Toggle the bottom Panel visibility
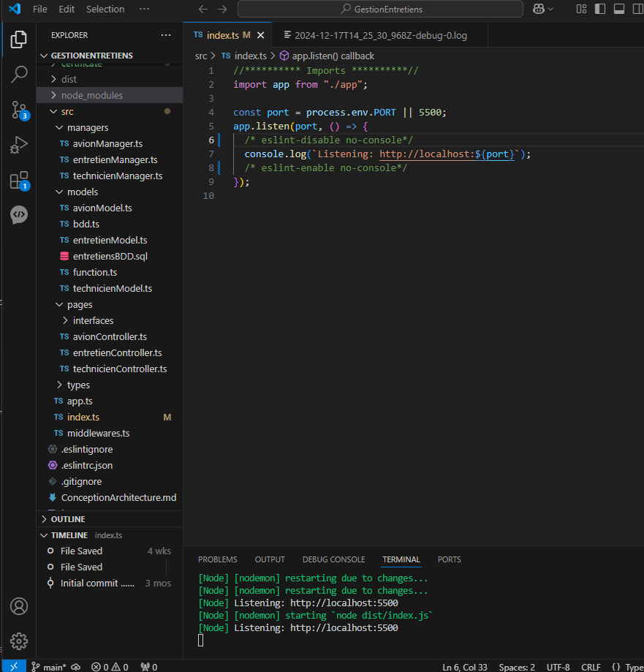Image resolution: width=644 pixels, height=672 pixels. (618, 9)
